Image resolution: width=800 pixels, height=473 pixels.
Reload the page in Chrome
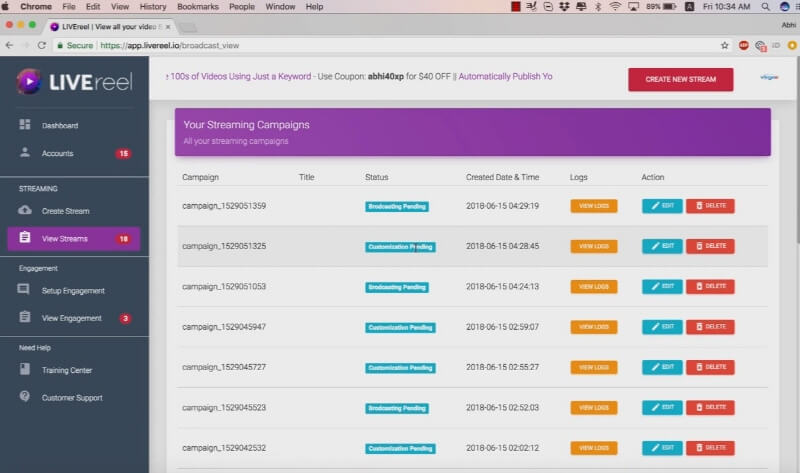(x=42, y=45)
